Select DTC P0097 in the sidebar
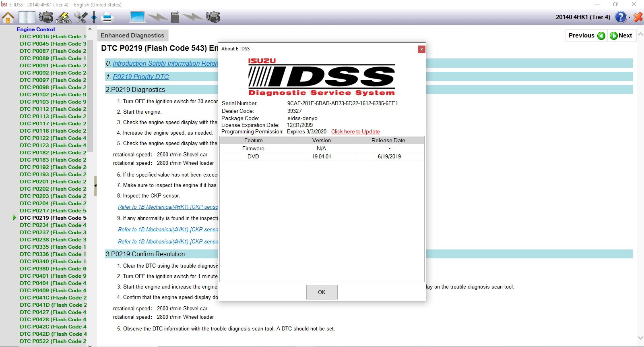The height and width of the screenshot is (347, 644). click(x=53, y=80)
